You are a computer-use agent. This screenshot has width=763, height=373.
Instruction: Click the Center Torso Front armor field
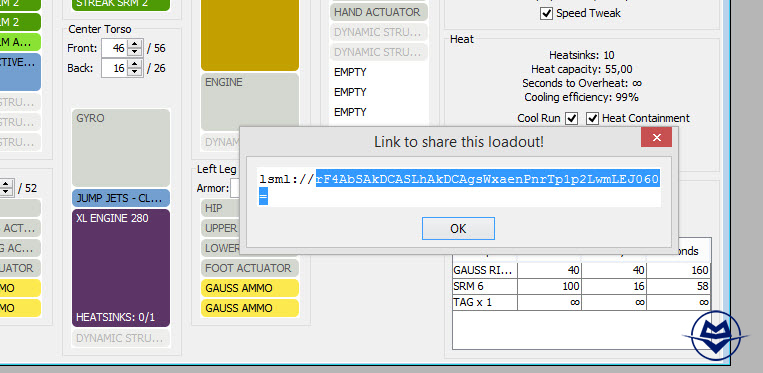tap(115, 48)
